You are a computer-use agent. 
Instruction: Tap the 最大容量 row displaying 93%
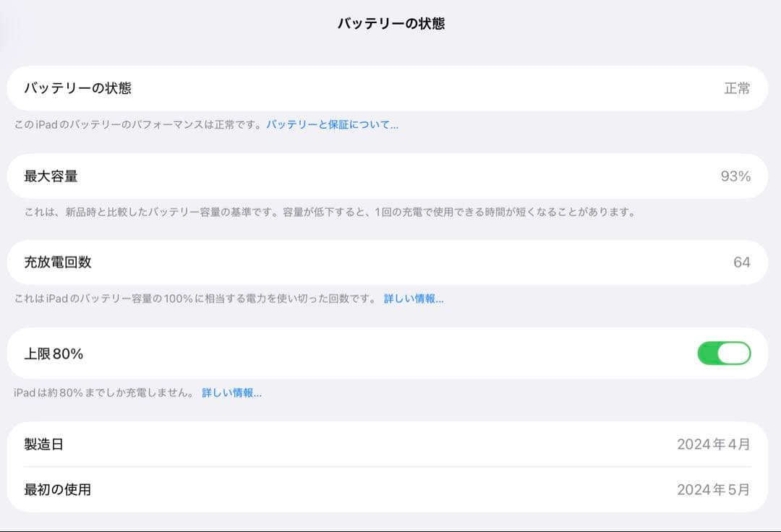390,176
